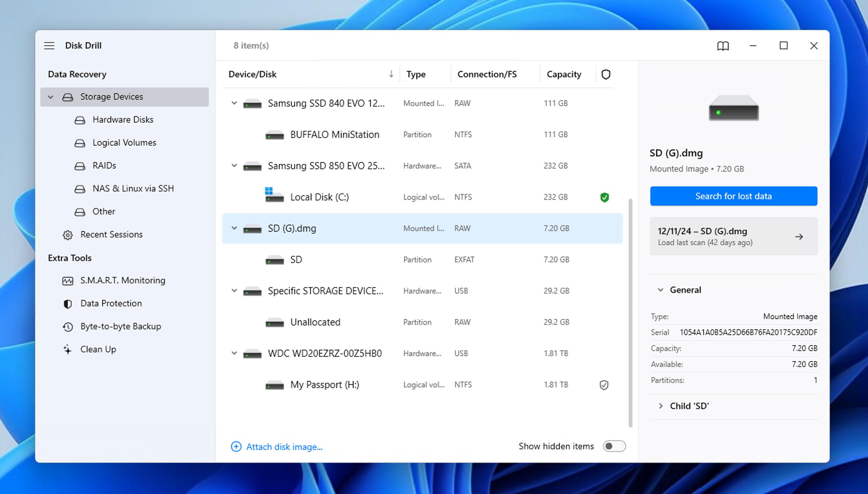Viewport: 868px width, 494px height.
Task: Select BUFFALO MiniStation partition name
Action: [334, 135]
